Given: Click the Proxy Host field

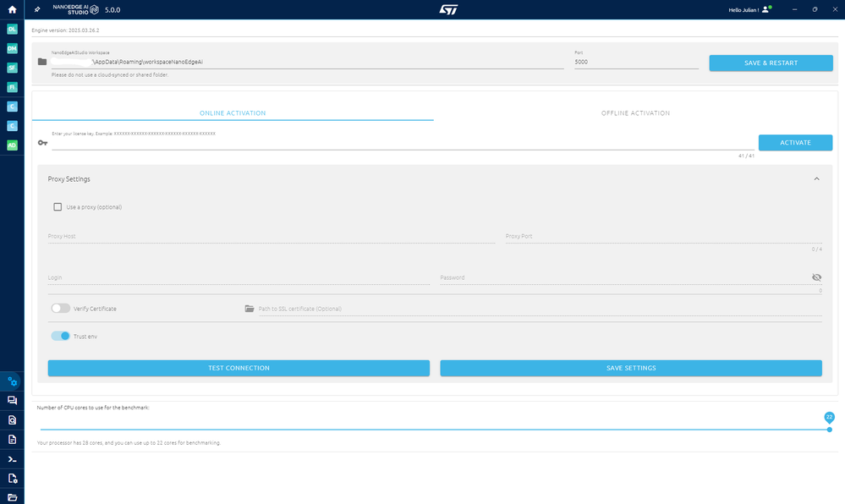Looking at the screenshot, I should [x=271, y=237].
